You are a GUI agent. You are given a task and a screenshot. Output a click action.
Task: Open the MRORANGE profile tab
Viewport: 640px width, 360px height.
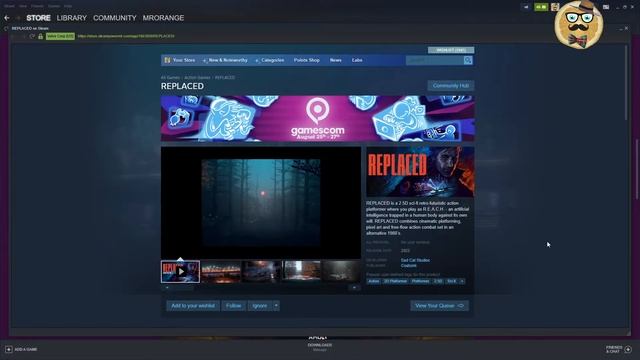163,18
